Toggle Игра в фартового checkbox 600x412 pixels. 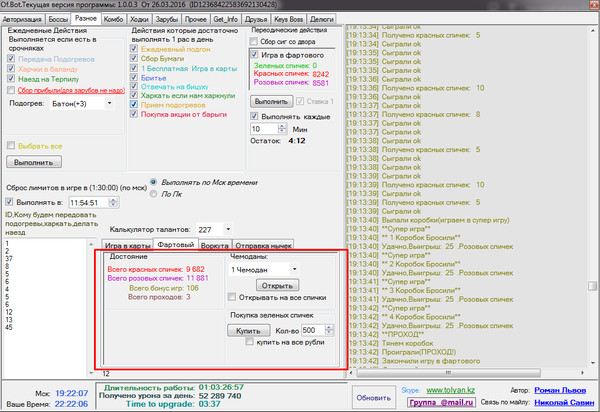[x=254, y=55]
